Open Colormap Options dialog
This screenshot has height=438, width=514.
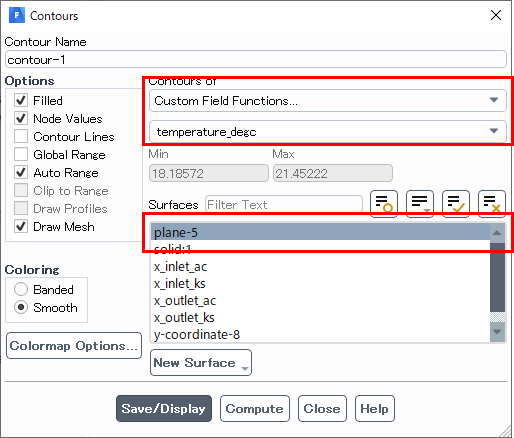coord(74,346)
